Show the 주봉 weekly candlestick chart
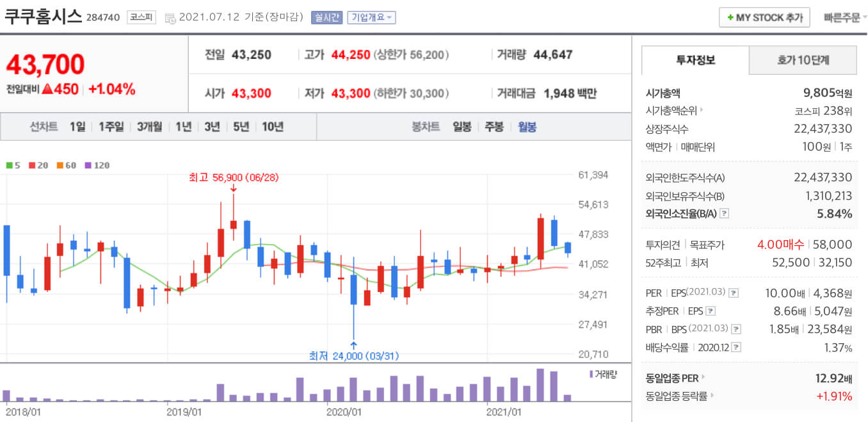The width and height of the screenshot is (868, 422). [495, 127]
